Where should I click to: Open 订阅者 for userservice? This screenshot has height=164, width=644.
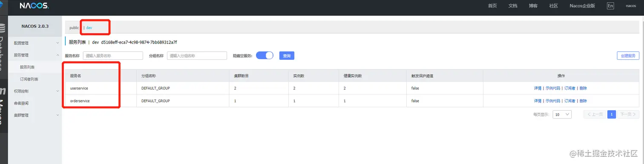[x=570, y=88]
